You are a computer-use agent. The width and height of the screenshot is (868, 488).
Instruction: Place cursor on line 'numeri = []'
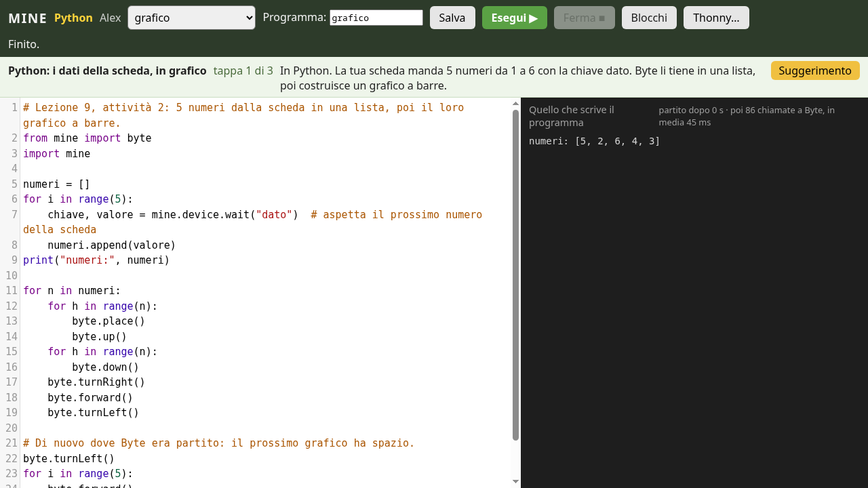click(56, 184)
